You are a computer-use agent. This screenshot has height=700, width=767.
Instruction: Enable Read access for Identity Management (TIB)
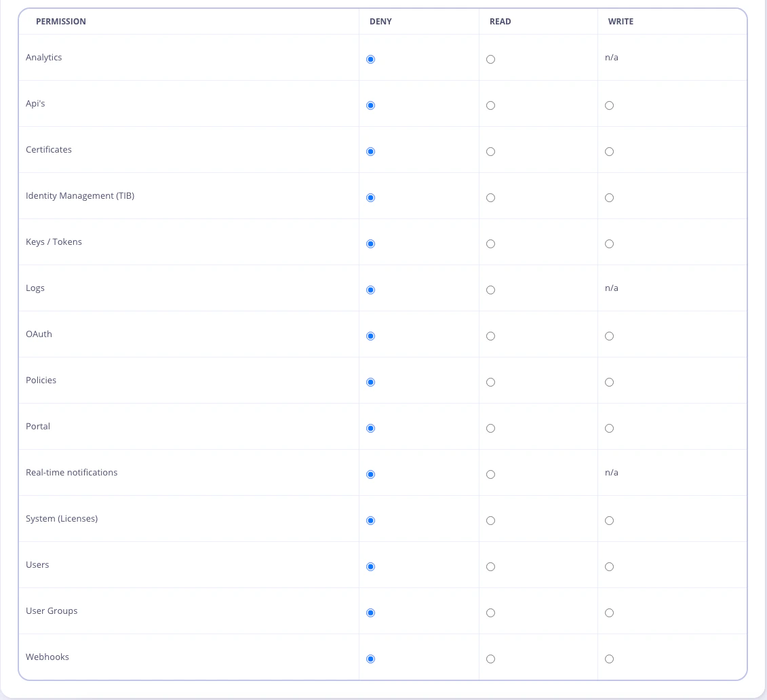[490, 197]
